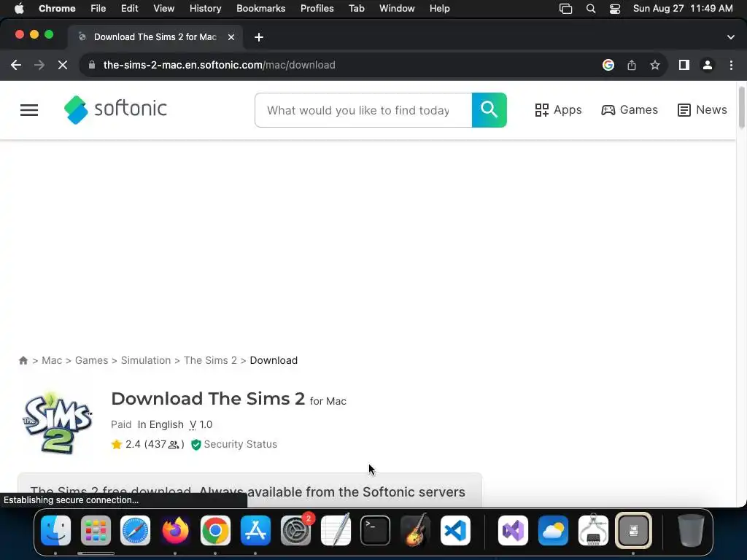This screenshot has height=560, width=747.
Task: Open the Help menu
Action: [439, 9]
